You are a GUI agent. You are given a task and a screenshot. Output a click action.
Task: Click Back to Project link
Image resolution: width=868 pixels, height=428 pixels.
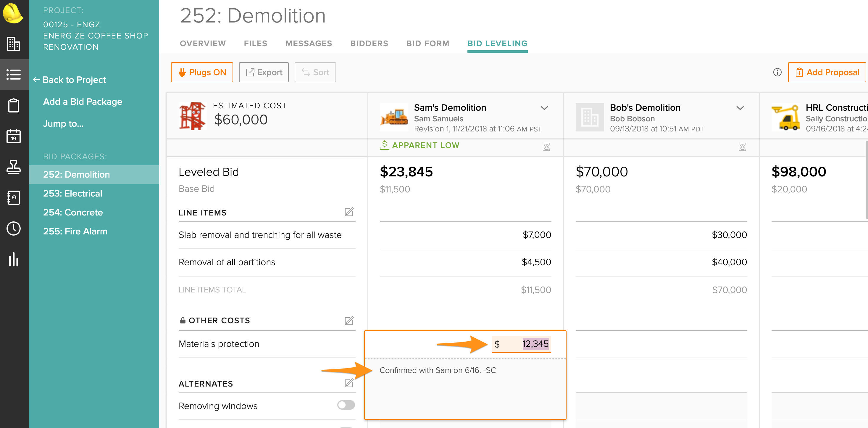point(70,80)
